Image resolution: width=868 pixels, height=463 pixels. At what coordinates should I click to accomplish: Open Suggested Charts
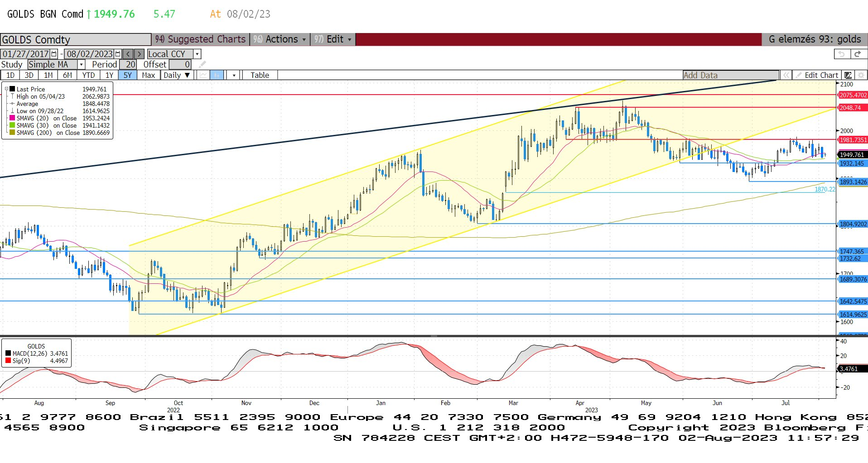point(201,39)
